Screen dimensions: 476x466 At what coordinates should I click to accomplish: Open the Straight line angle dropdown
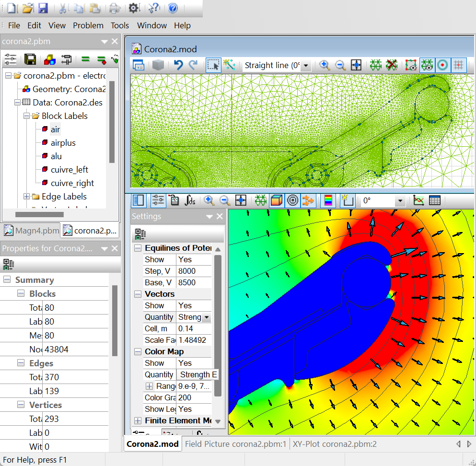click(x=305, y=66)
